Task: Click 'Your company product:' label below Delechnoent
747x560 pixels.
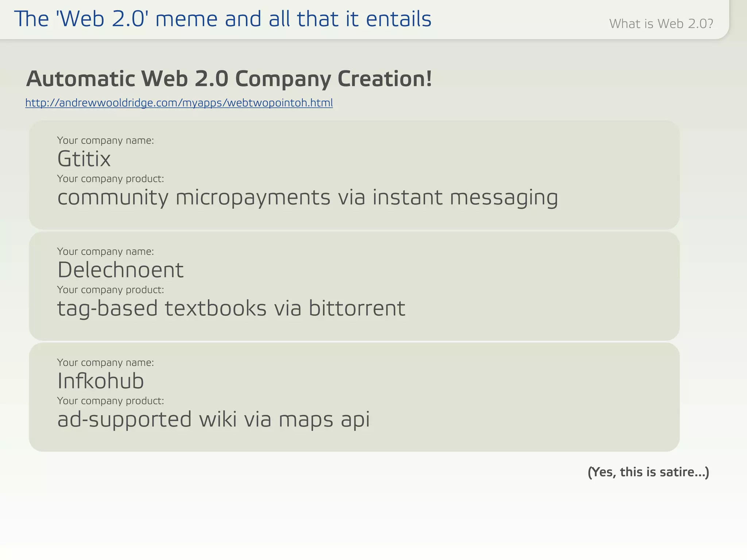Action: 111,290
